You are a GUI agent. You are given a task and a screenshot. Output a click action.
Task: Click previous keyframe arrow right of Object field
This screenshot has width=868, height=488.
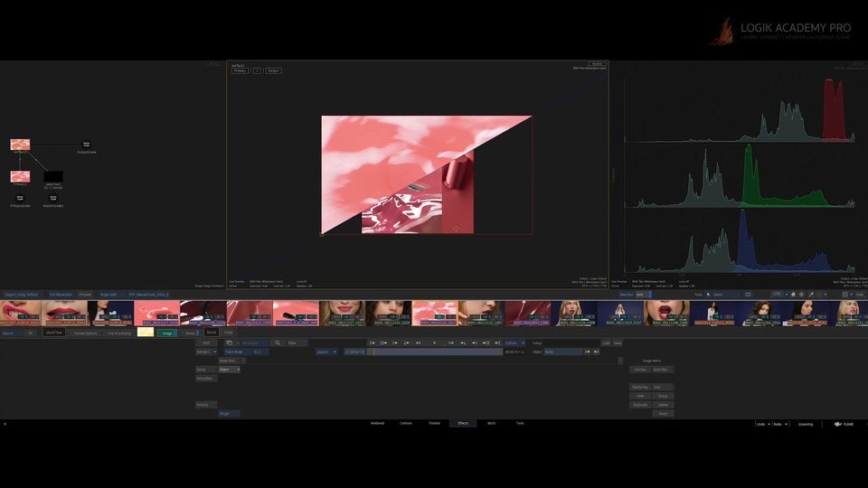click(x=588, y=352)
